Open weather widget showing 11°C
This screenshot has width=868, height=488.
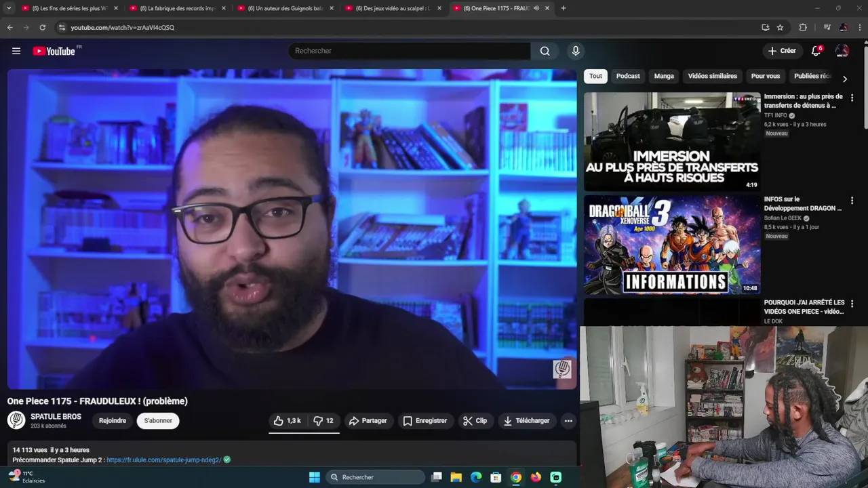coord(27,477)
